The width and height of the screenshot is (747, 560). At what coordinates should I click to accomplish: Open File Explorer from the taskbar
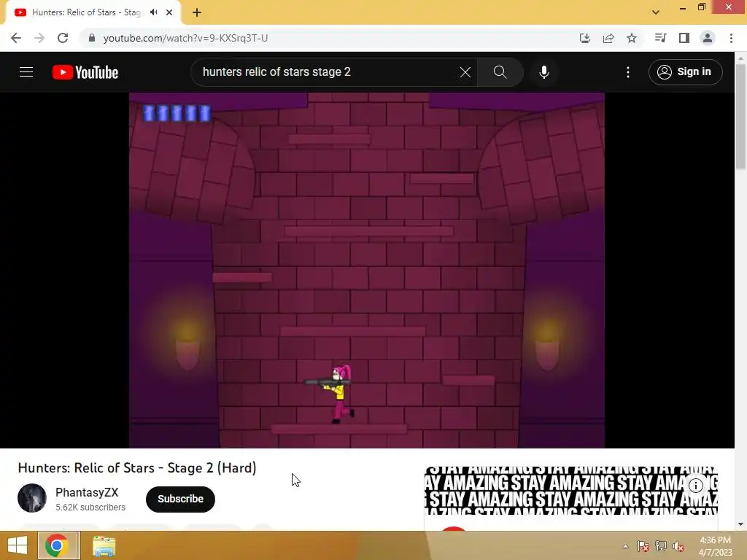(x=104, y=546)
